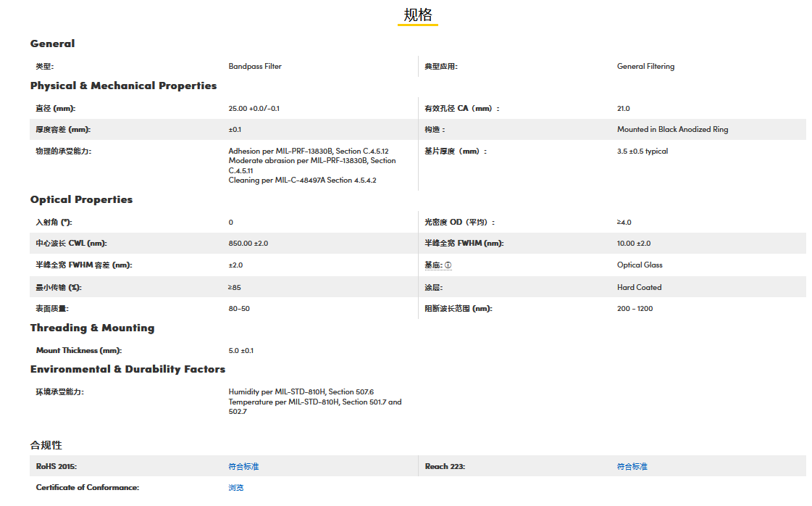Click the Mount Thickness (mm) label
Viewport: 812px width, 506px height.
coord(79,350)
